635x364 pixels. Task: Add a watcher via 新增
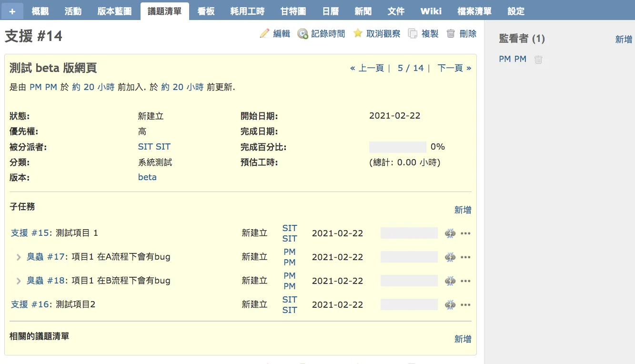624,40
